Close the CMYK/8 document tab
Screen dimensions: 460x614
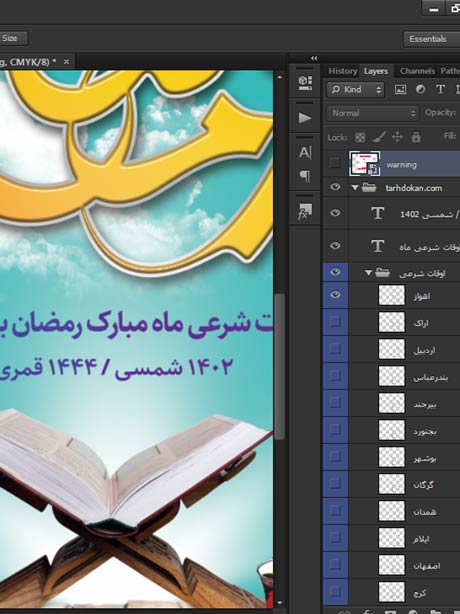67,61
